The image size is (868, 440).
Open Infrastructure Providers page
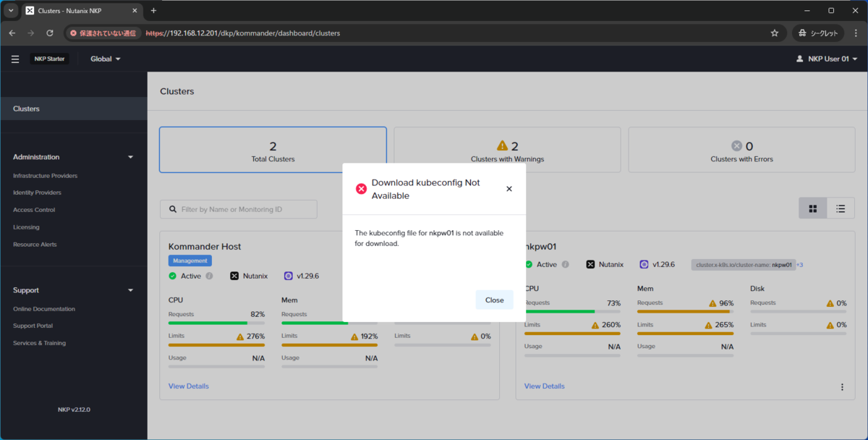[45, 176]
